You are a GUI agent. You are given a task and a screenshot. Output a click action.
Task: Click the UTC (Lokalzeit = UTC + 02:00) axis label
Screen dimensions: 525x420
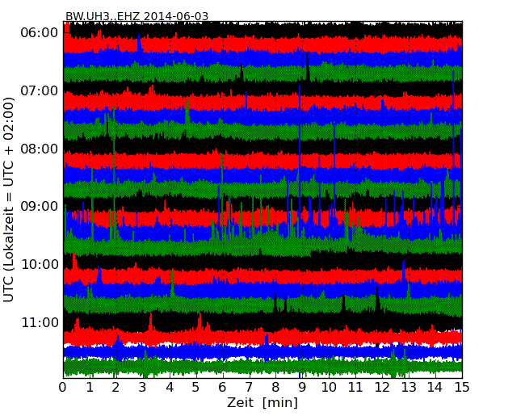pyautogui.click(x=9, y=199)
